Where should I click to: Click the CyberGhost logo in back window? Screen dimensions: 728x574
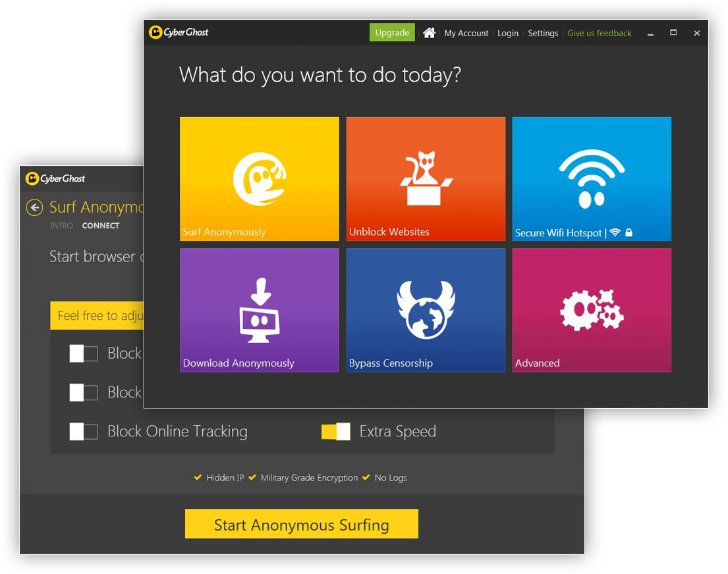point(55,178)
